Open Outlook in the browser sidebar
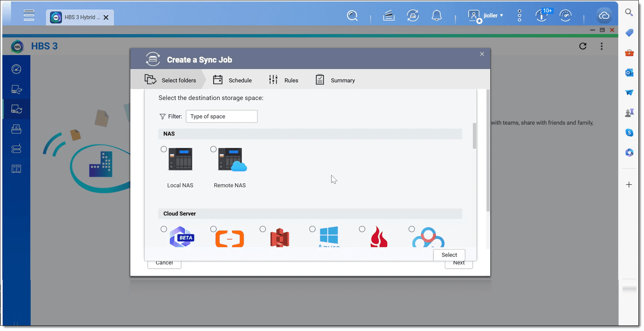Image resolution: width=644 pixels, height=331 pixels. [629, 72]
